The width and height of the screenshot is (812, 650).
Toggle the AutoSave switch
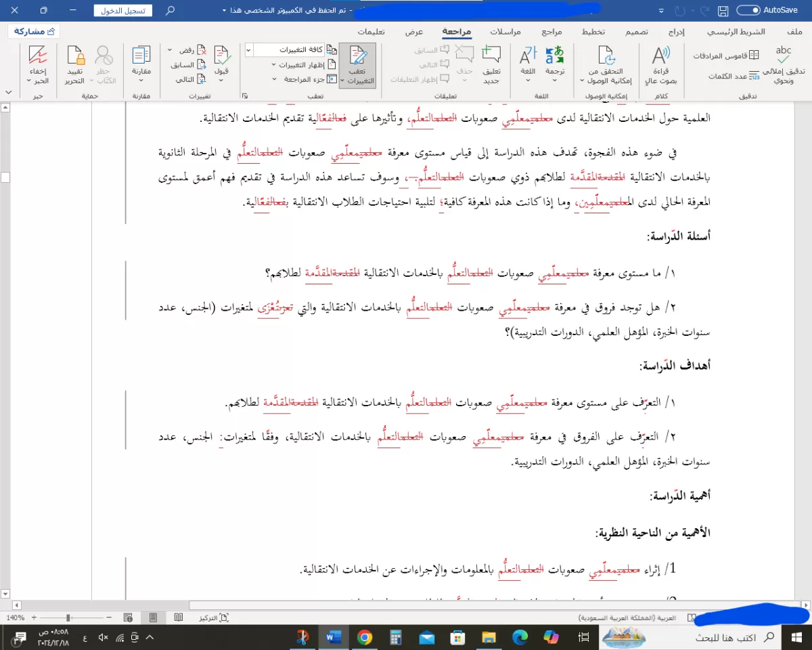pos(748,10)
